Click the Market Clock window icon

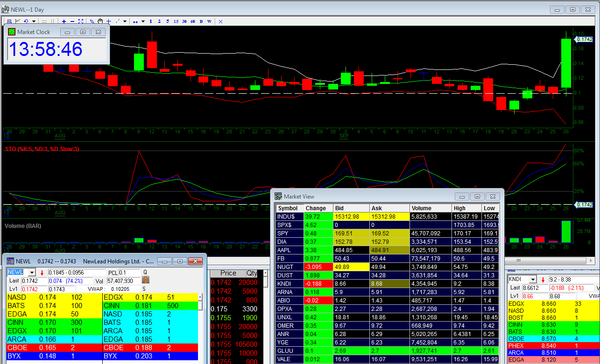click(x=11, y=32)
